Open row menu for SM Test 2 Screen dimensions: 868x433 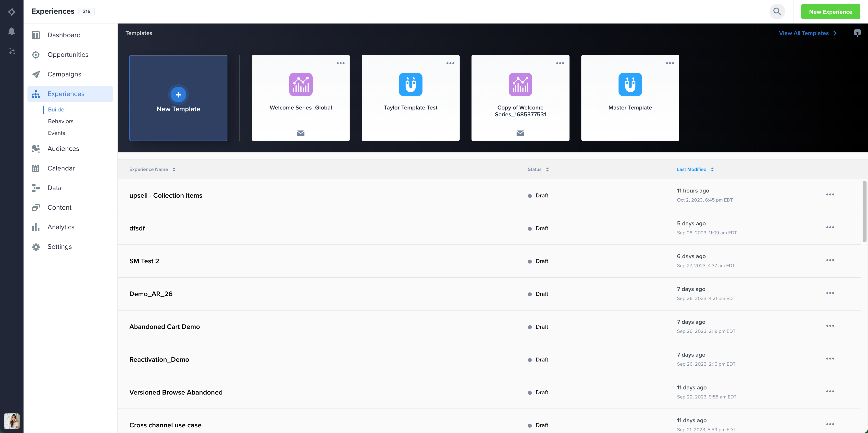point(830,260)
